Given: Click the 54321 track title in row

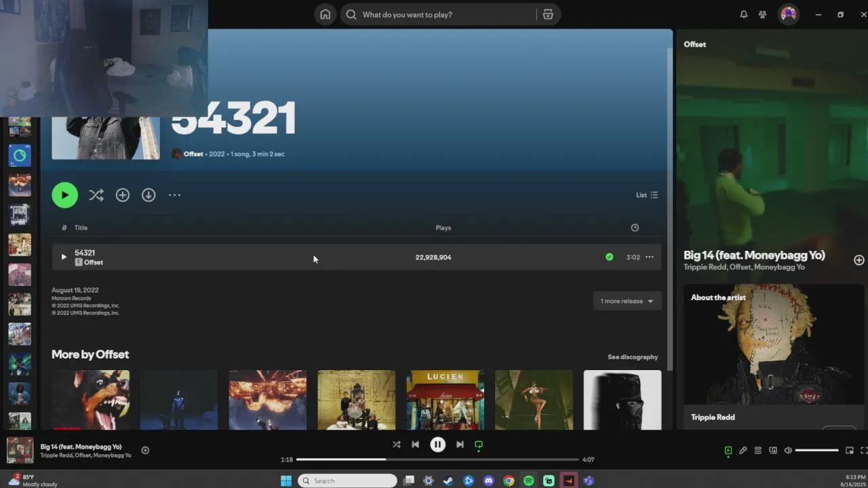Looking at the screenshot, I should pos(85,253).
